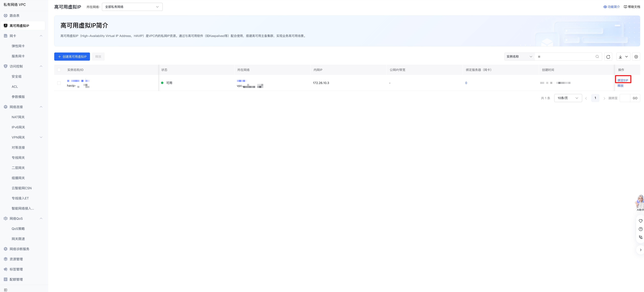644x292 pixels.
Task: Collapse the 网络QoS section chevron
Action: pos(41,218)
